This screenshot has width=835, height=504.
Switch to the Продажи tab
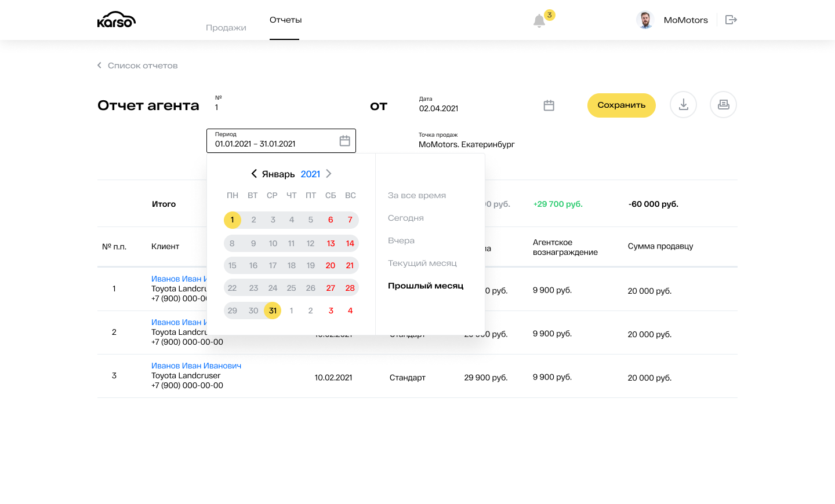(x=226, y=28)
